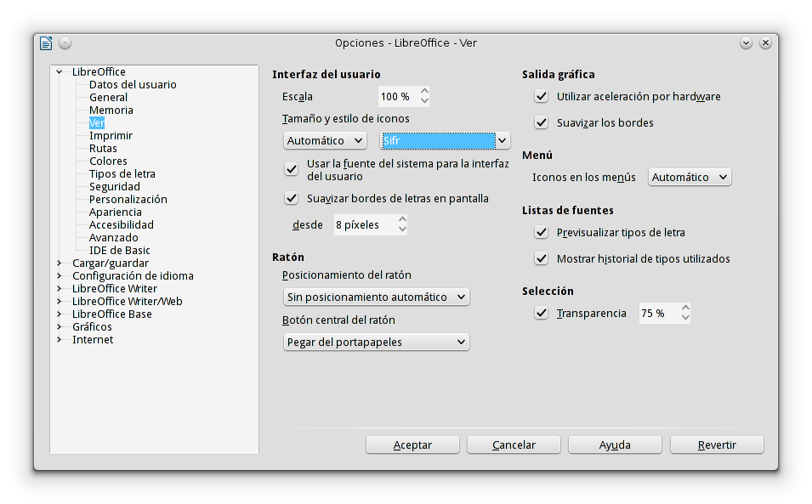Click the Revertir button
The image size is (812, 504).
click(x=718, y=445)
